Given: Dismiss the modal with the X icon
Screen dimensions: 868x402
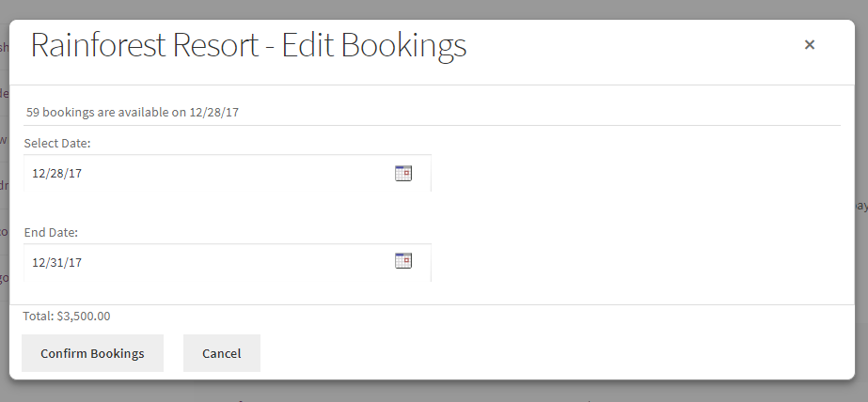Looking at the screenshot, I should tap(809, 44).
